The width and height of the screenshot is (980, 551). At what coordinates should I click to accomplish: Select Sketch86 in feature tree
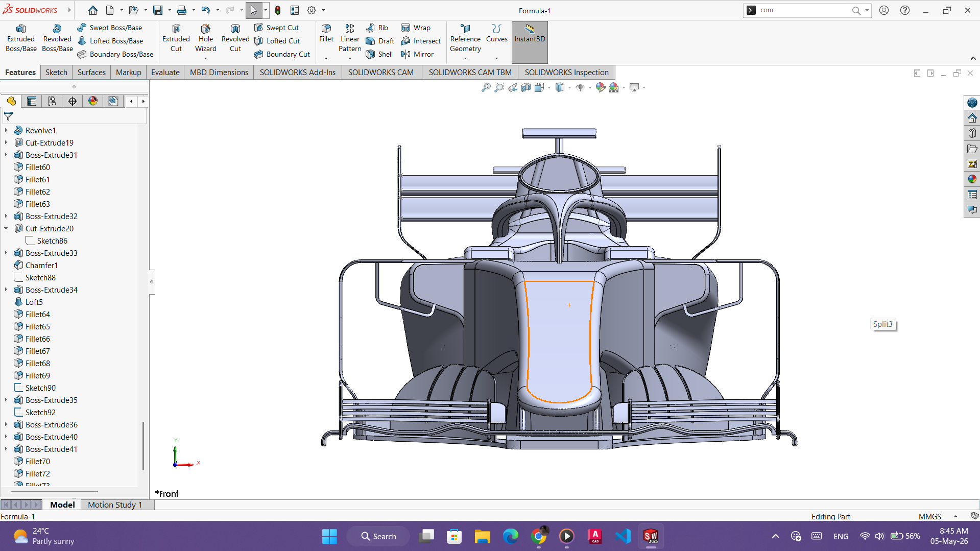[x=52, y=241]
